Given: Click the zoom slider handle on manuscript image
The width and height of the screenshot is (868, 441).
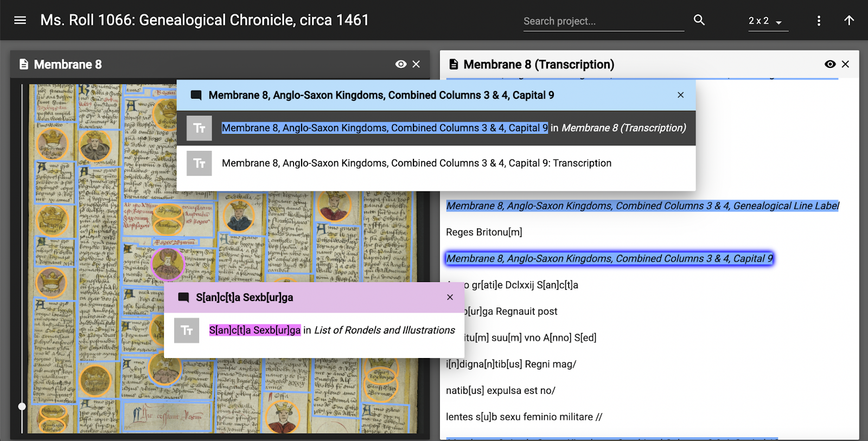Looking at the screenshot, I should [x=22, y=406].
